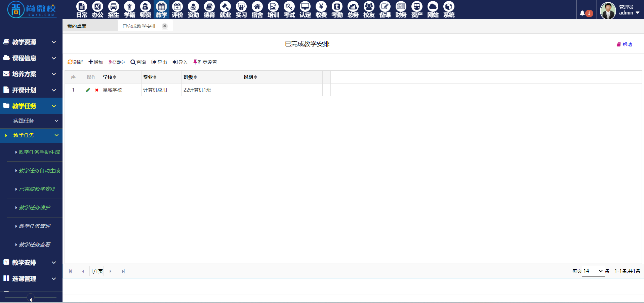Open the 系统 module icon

coord(449,9)
